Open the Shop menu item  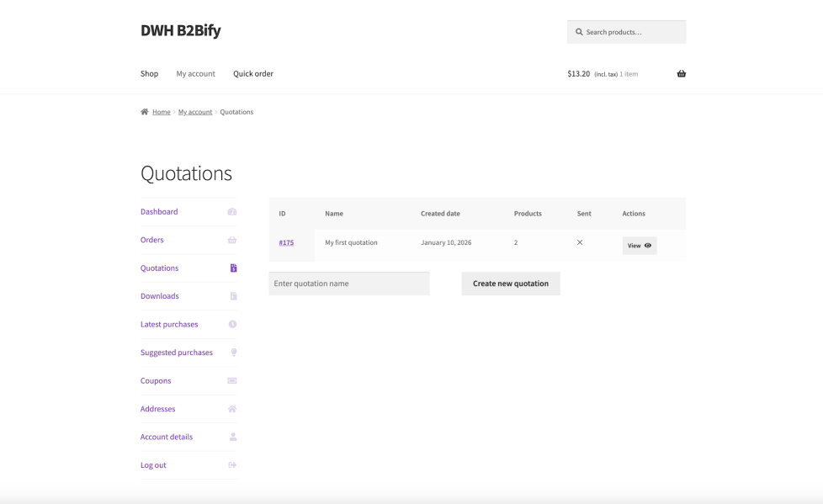click(x=149, y=74)
